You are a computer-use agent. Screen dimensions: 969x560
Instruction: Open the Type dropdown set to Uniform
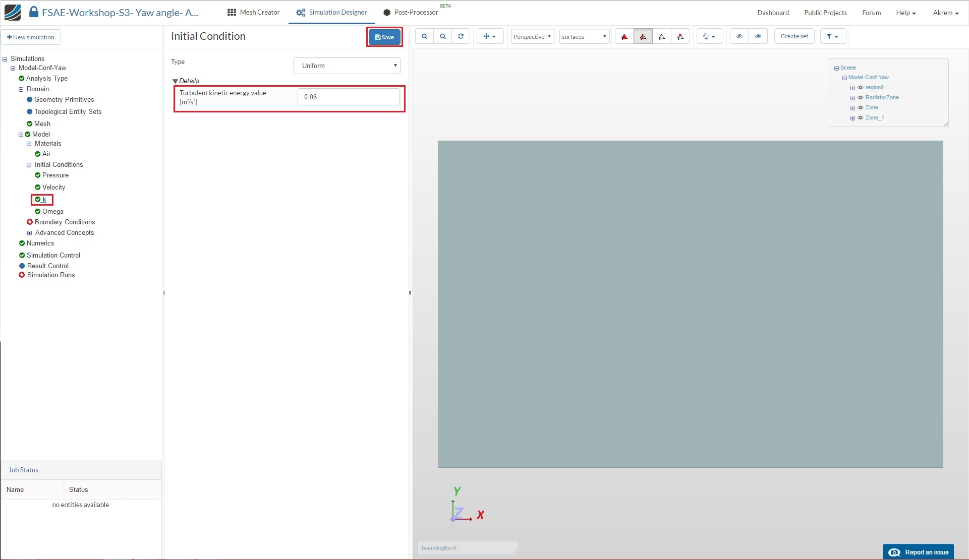347,66
